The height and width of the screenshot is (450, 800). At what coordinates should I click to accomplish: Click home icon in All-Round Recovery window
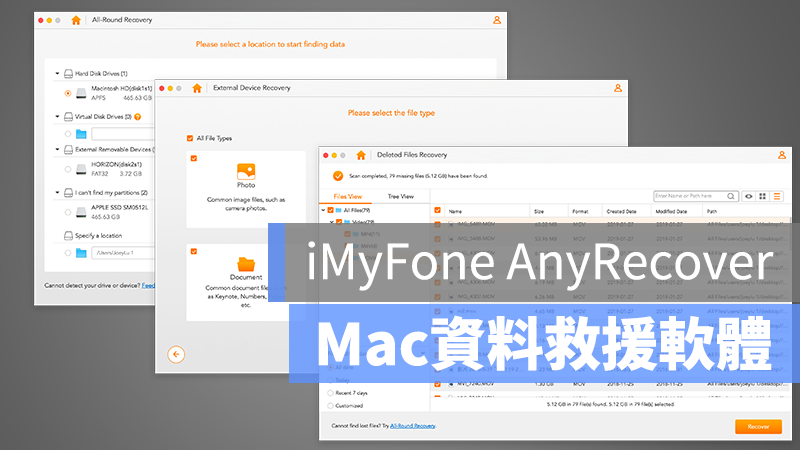pos(76,20)
